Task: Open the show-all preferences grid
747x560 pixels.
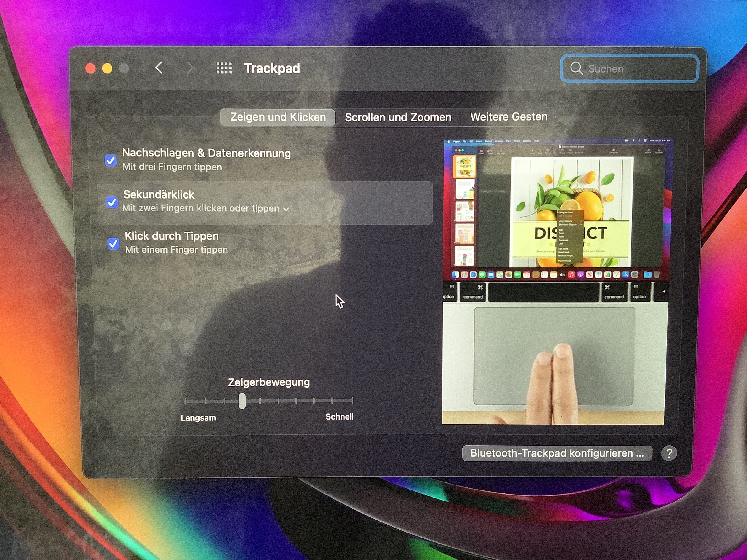Action: coord(224,68)
